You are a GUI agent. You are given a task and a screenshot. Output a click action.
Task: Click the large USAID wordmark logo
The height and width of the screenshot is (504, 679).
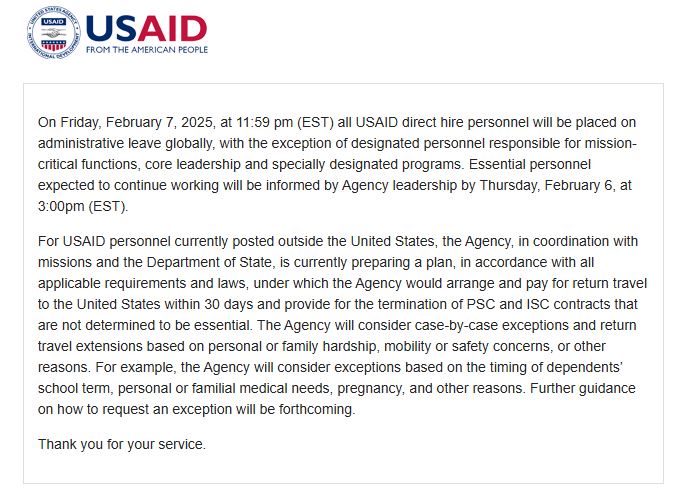[x=146, y=29]
